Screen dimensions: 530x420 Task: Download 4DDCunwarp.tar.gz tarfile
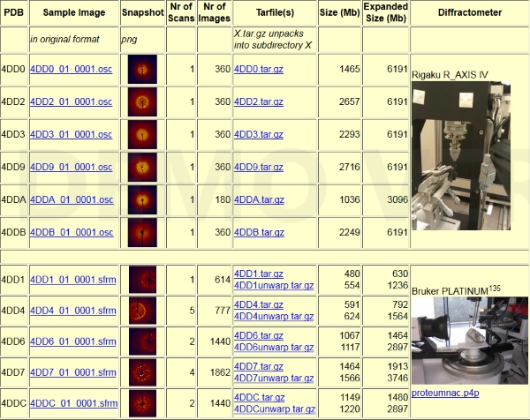[x=275, y=409]
